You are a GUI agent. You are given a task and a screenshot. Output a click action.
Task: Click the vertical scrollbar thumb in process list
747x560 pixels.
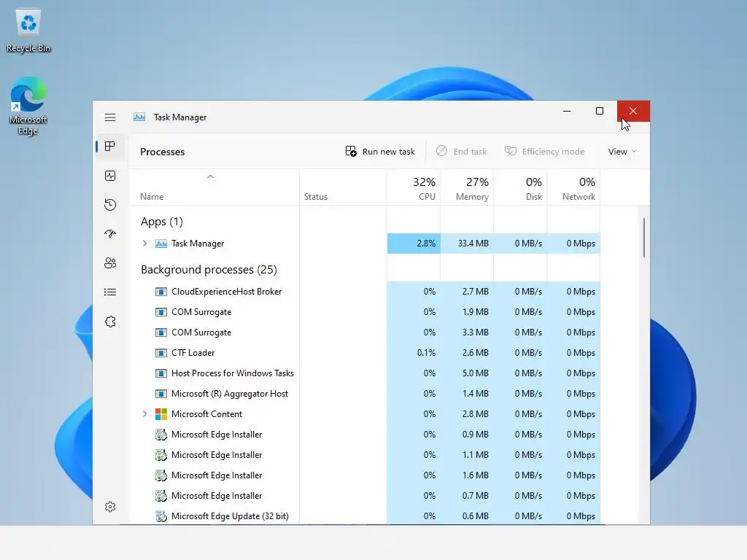[643, 238]
